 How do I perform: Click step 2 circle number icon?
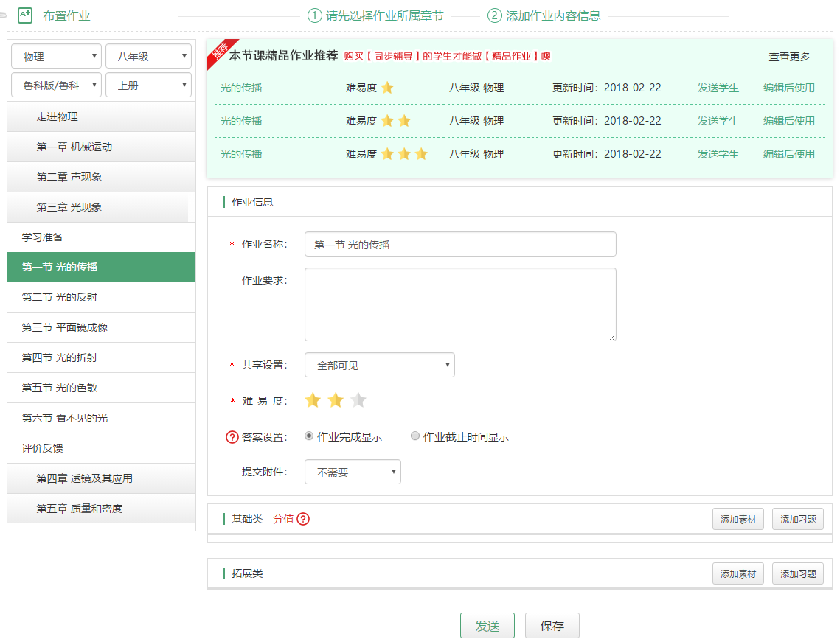coord(494,15)
